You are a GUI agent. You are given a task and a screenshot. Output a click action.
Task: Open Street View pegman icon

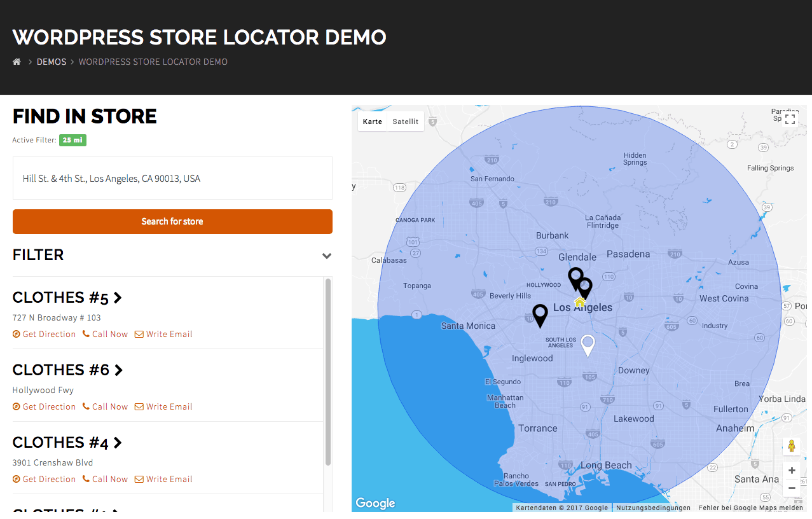[x=791, y=446]
